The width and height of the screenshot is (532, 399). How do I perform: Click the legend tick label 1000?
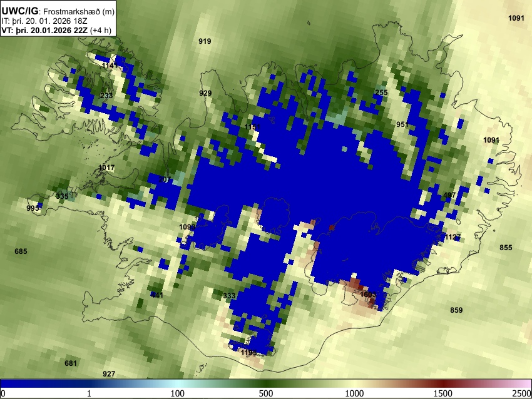pyautogui.click(x=354, y=393)
